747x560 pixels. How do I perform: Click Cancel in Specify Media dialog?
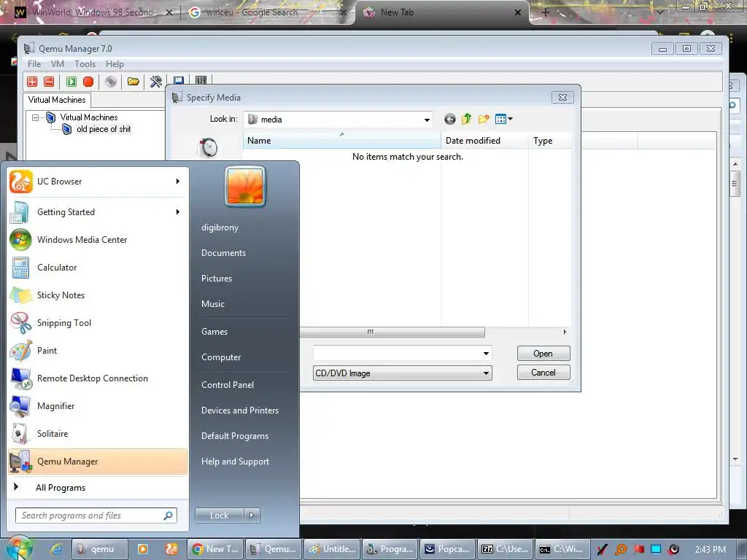[x=543, y=373]
